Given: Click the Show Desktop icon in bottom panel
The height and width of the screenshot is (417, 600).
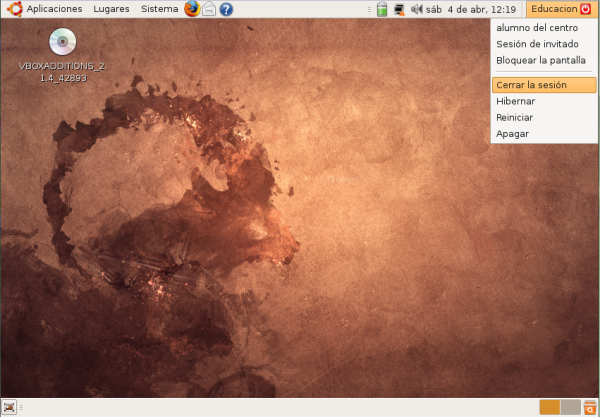Looking at the screenshot, I should coord(9,407).
